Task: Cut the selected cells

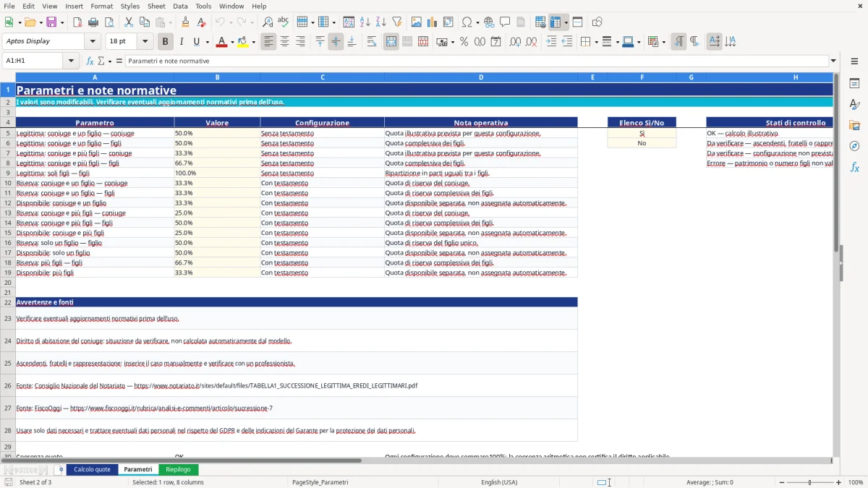Action: click(129, 22)
